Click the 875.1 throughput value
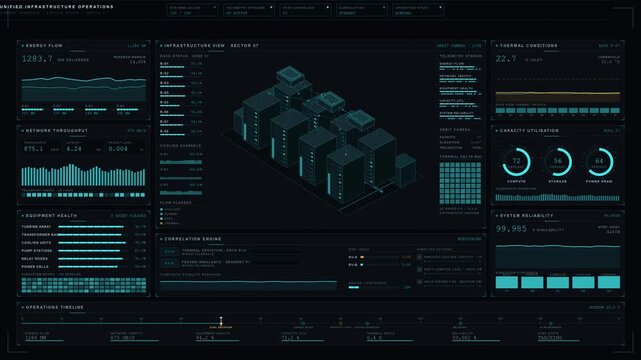This screenshot has height=360, width=641. [33, 149]
